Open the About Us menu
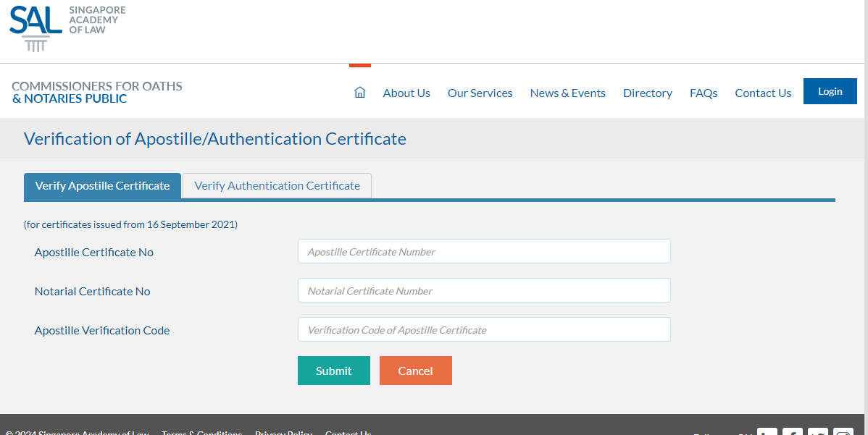Viewport: 868px width, 435px height. click(x=406, y=93)
